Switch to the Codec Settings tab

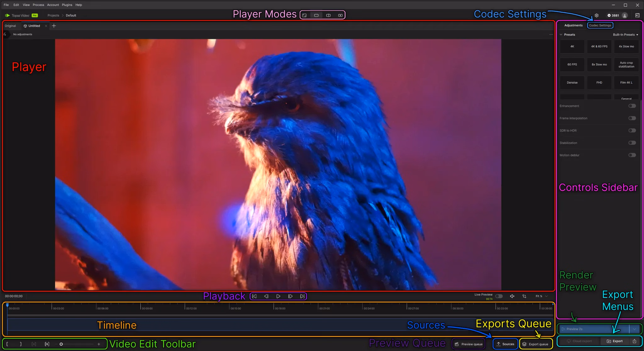pos(600,25)
